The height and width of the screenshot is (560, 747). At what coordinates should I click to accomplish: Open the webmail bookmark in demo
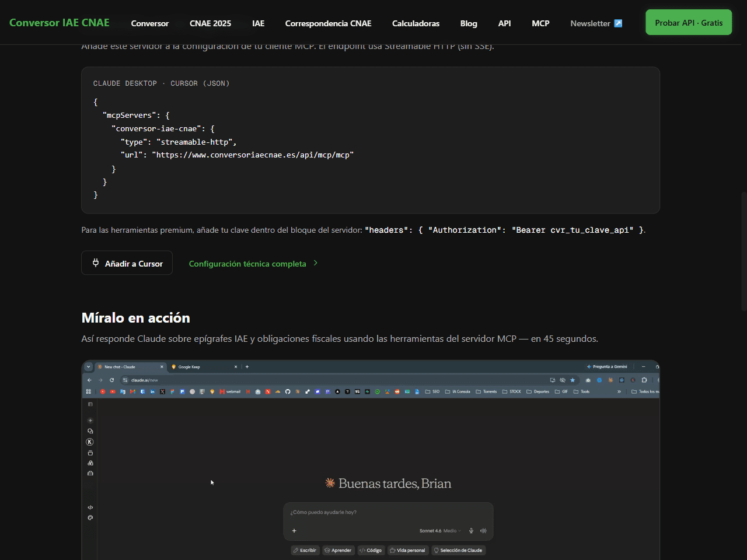(230, 391)
